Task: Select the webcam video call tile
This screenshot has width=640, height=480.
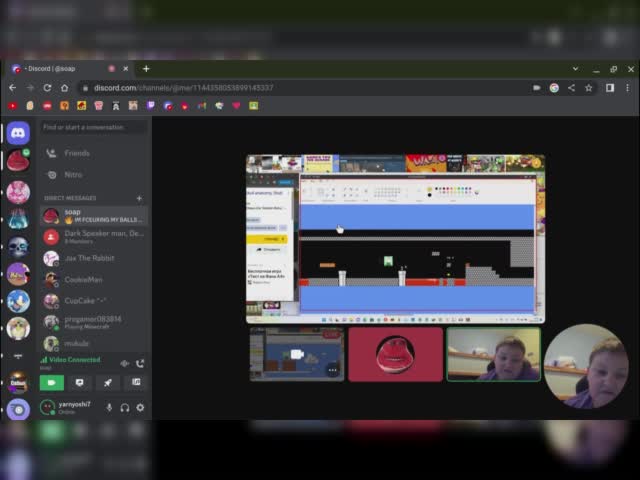Action: click(x=494, y=354)
